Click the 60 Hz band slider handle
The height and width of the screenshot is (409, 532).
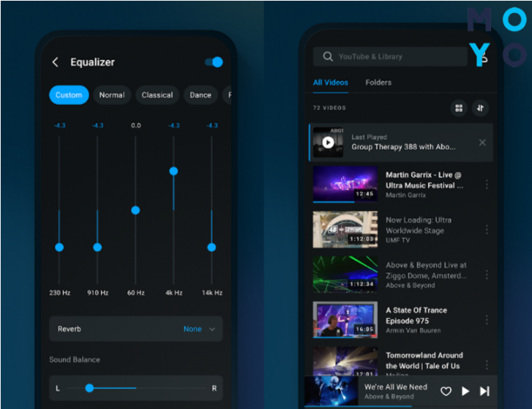click(x=136, y=210)
